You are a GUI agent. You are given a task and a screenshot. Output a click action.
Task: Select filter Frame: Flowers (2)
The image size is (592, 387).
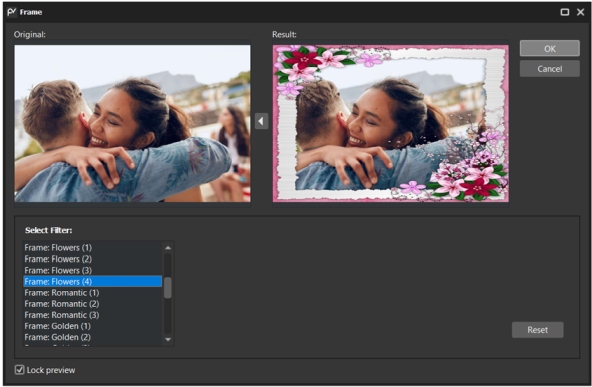pos(92,259)
